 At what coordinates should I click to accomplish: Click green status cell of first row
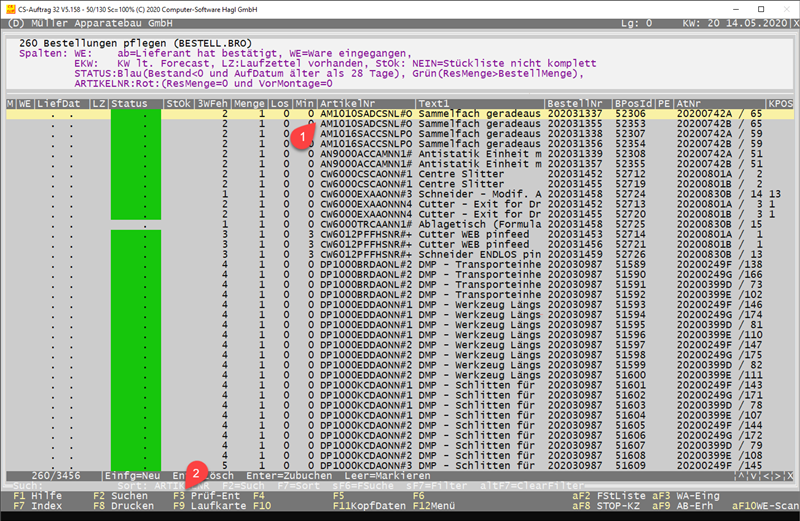(135, 114)
